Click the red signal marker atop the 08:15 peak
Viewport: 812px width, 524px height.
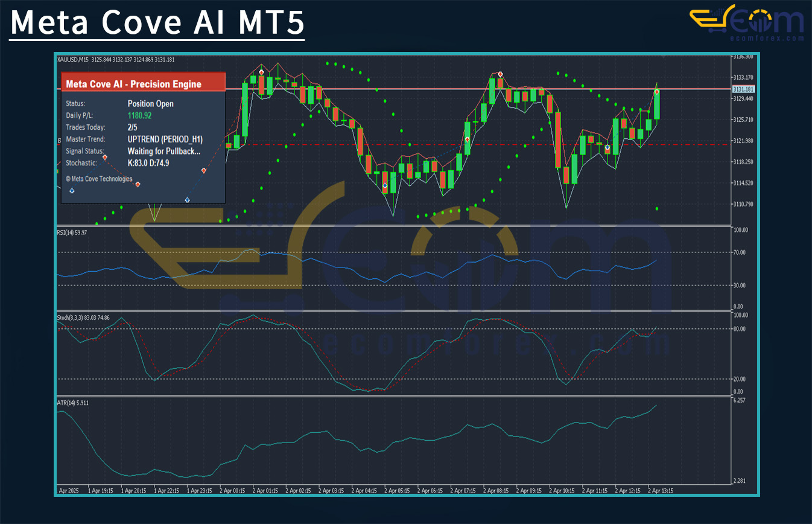501,74
